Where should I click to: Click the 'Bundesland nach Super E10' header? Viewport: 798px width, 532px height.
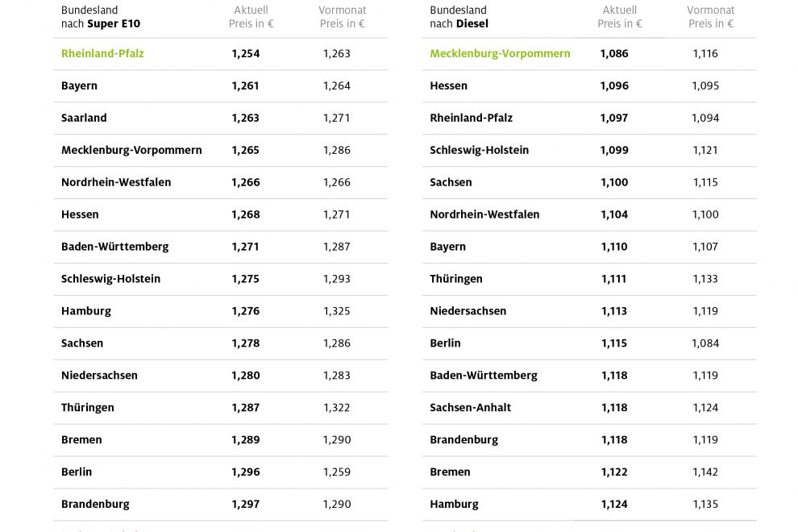pyautogui.click(x=101, y=17)
